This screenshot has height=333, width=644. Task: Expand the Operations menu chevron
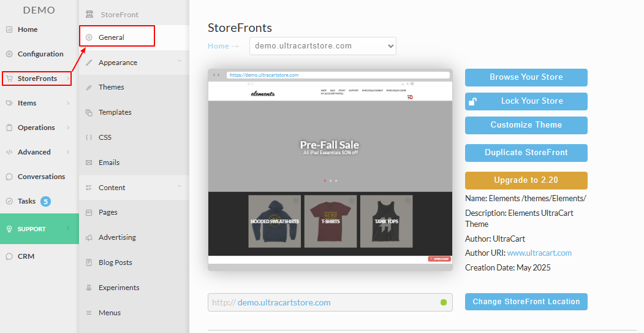[68, 128]
